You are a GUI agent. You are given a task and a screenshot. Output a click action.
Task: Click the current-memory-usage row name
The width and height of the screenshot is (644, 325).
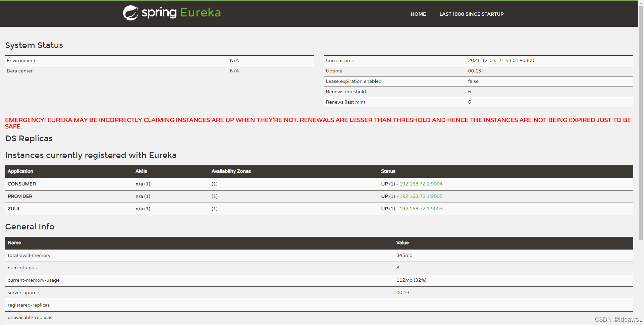pyautogui.click(x=34, y=280)
